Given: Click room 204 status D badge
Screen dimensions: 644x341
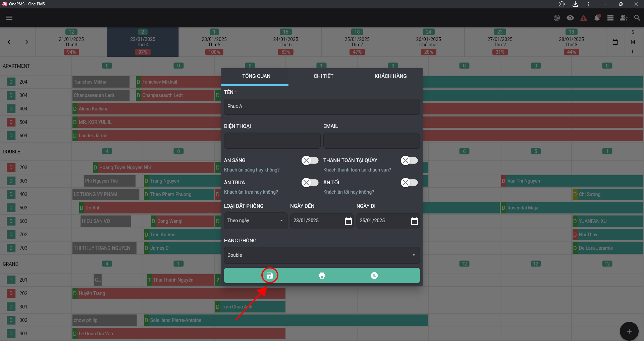Looking at the screenshot, I should 11,82.
